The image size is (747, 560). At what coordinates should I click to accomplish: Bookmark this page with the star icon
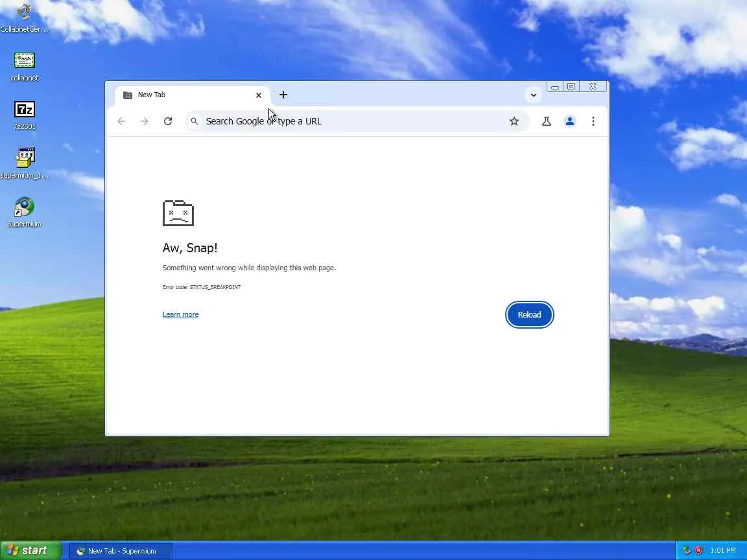[514, 121]
